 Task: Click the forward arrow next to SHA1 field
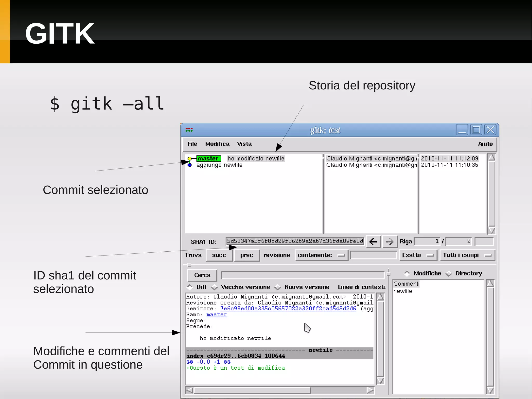pyautogui.click(x=390, y=242)
